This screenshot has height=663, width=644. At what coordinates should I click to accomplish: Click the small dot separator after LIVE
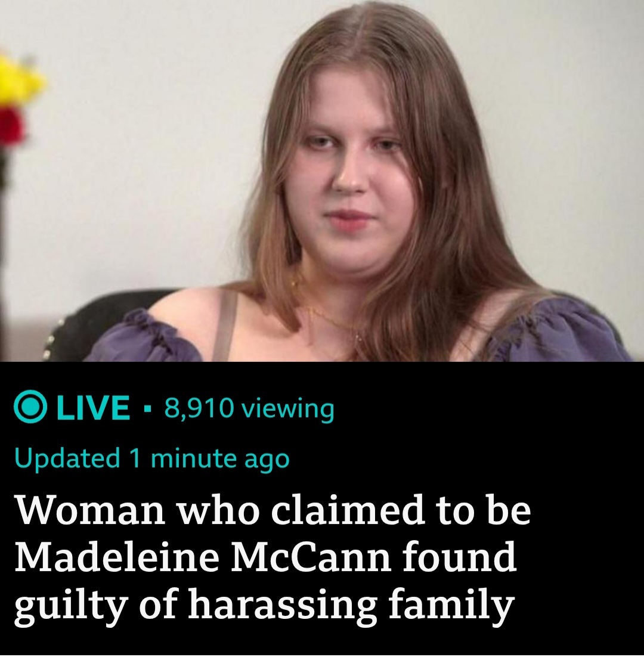147,409
